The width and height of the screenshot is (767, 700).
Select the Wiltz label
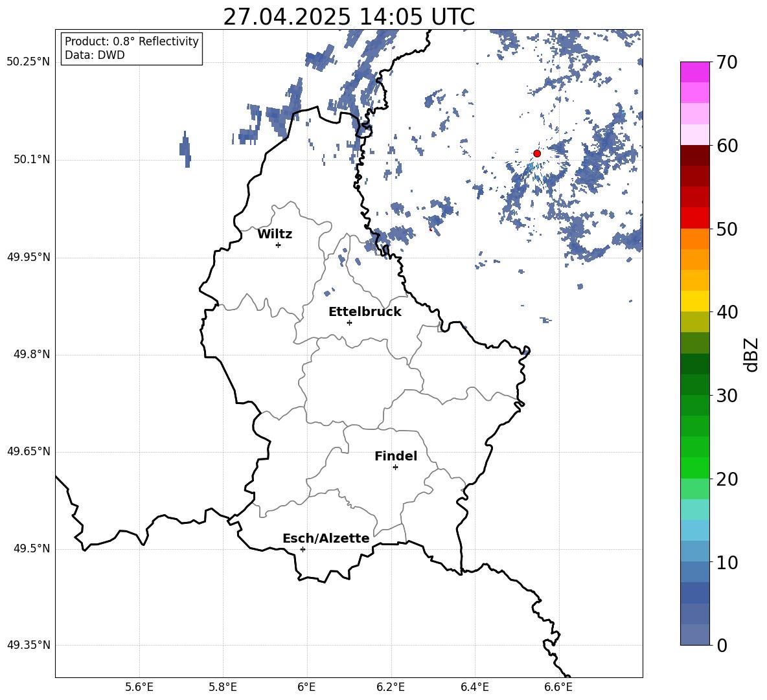(x=275, y=234)
